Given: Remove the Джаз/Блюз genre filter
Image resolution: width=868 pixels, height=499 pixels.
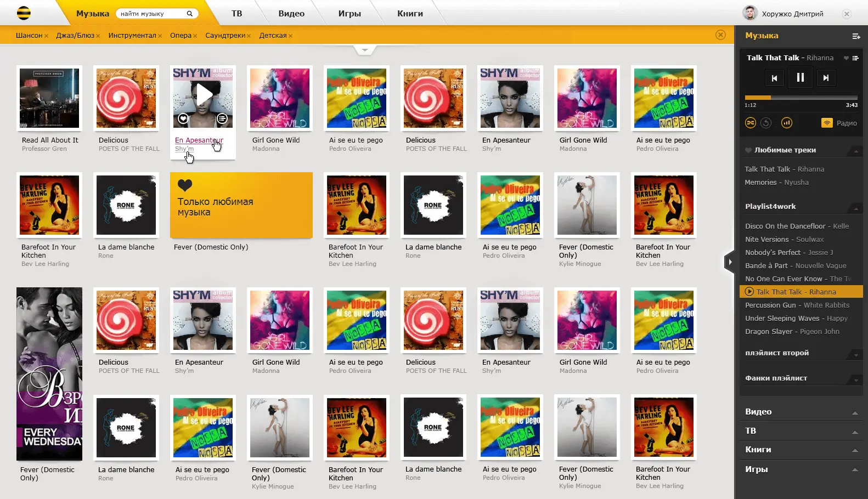Looking at the screenshot, I should pyautogui.click(x=98, y=36).
